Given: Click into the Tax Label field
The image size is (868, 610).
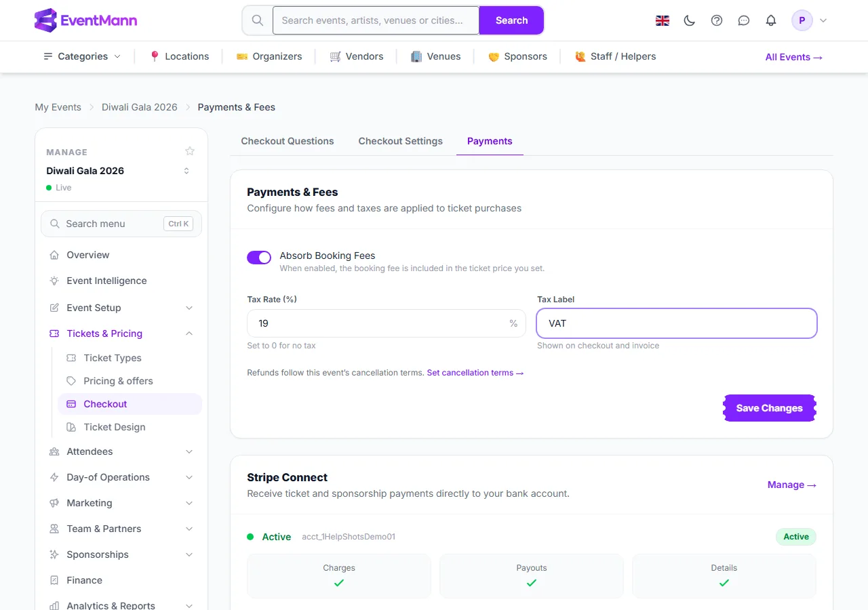Looking at the screenshot, I should pyautogui.click(x=677, y=323).
